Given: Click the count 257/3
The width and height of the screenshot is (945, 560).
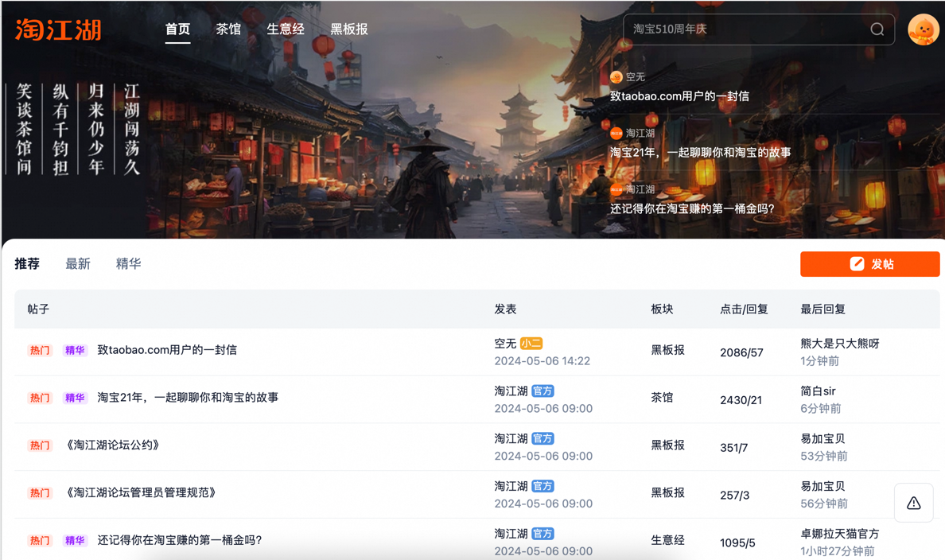Looking at the screenshot, I should (735, 496).
